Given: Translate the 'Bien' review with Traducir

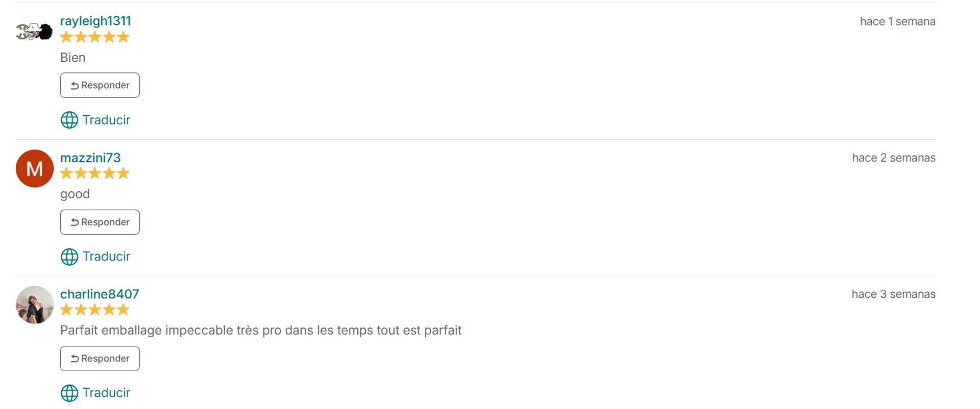Looking at the screenshot, I should pyautogui.click(x=106, y=120).
